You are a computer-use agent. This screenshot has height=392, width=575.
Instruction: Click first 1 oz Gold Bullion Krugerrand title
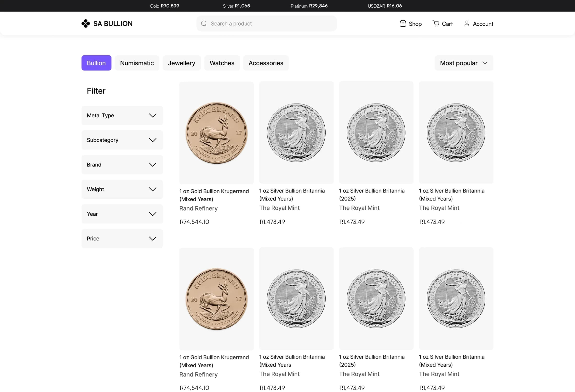(214, 195)
